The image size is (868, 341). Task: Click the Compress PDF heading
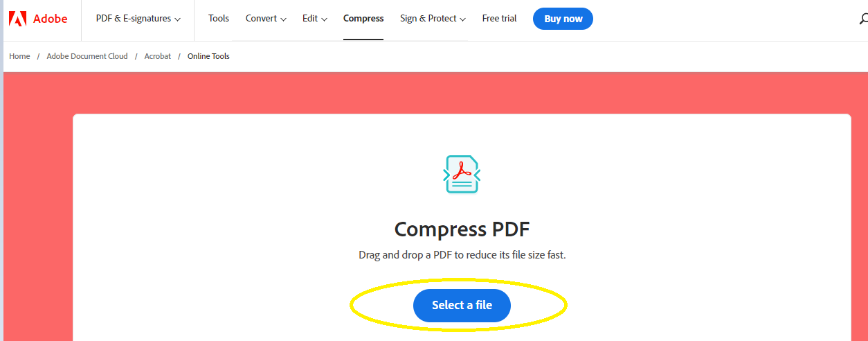tap(462, 229)
